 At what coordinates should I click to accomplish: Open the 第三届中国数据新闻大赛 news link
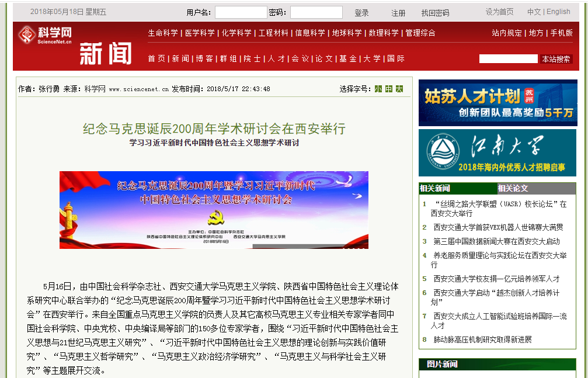coord(496,241)
